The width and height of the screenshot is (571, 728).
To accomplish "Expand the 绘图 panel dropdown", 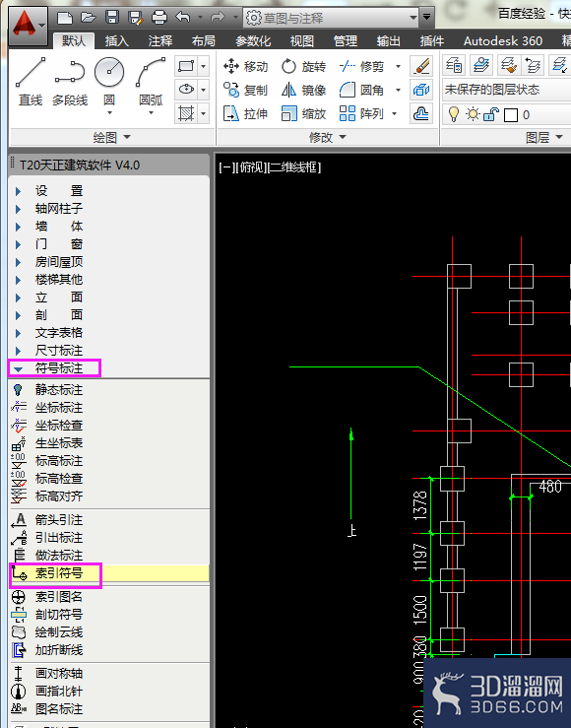I will click(112, 138).
